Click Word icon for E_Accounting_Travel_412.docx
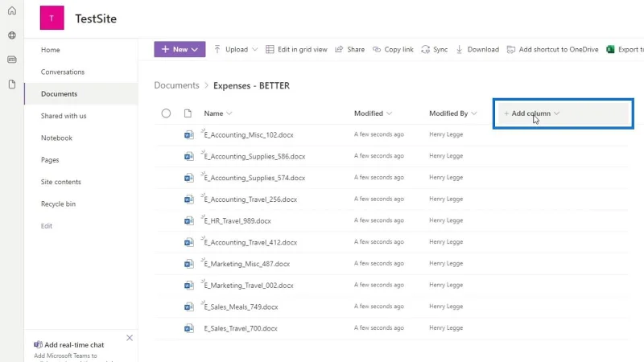 [x=188, y=242]
